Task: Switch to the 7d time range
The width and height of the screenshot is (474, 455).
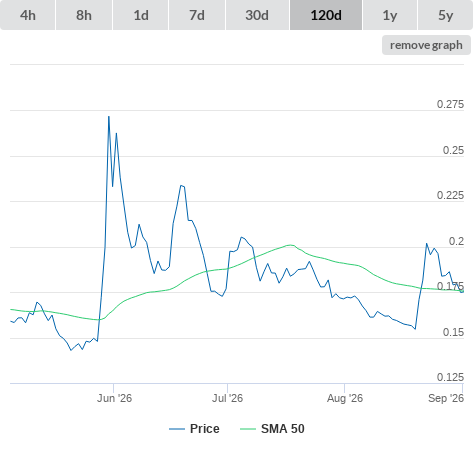Action: [197, 15]
